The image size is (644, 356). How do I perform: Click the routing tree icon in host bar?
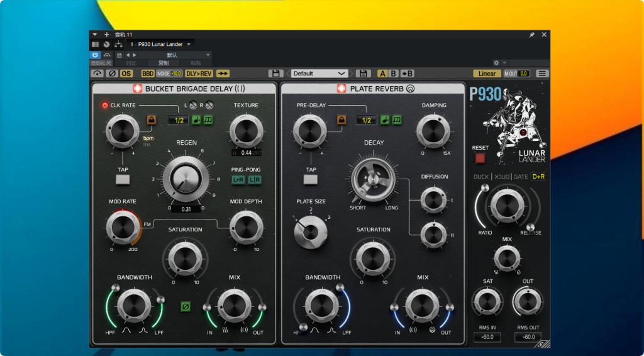[118, 45]
